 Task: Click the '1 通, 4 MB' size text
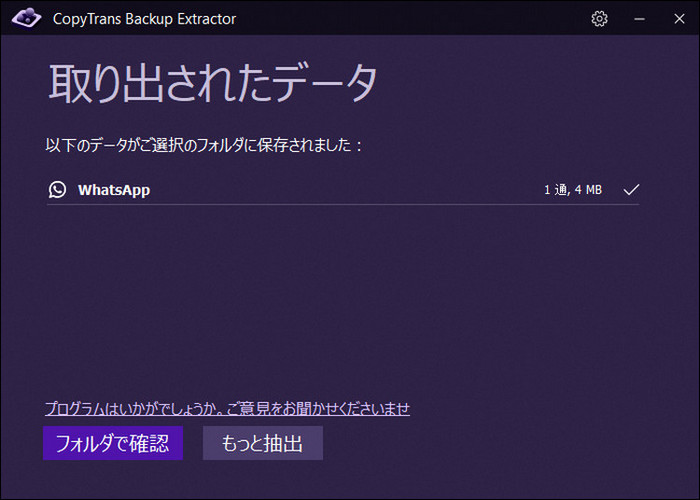click(x=573, y=190)
